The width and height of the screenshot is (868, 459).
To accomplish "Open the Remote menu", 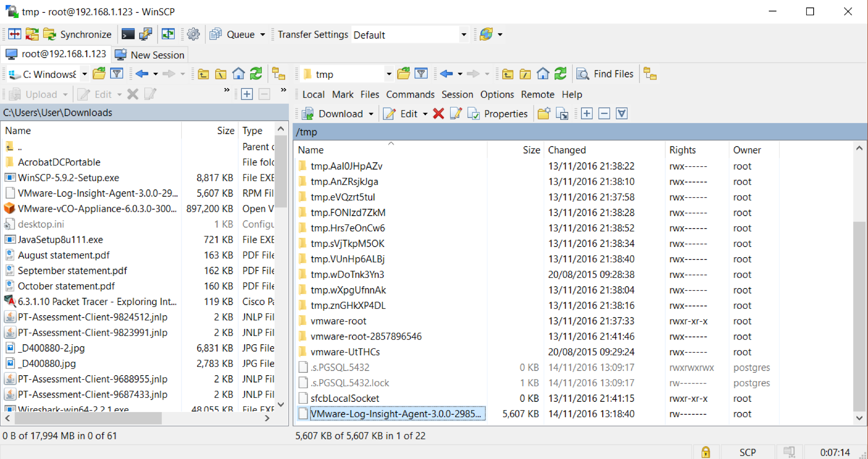I will 537,94.
